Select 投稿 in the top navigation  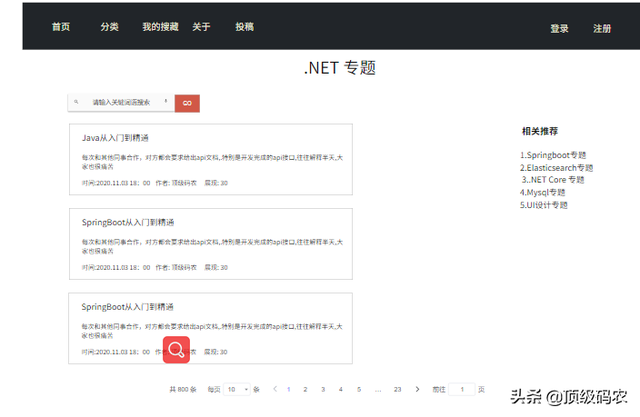pyautogui.click(x=244, y=27)
